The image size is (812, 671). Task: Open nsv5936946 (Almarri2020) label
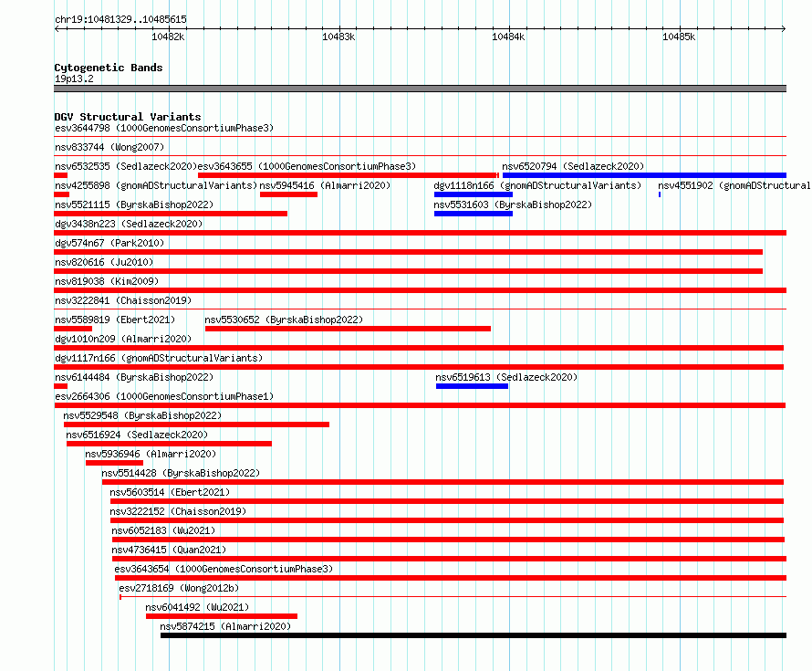pos(151,454)
